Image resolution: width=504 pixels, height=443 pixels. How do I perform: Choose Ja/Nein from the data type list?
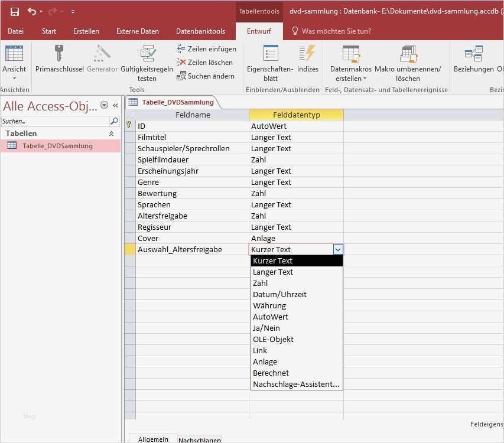pyautogui.click(x=266, y=328)
